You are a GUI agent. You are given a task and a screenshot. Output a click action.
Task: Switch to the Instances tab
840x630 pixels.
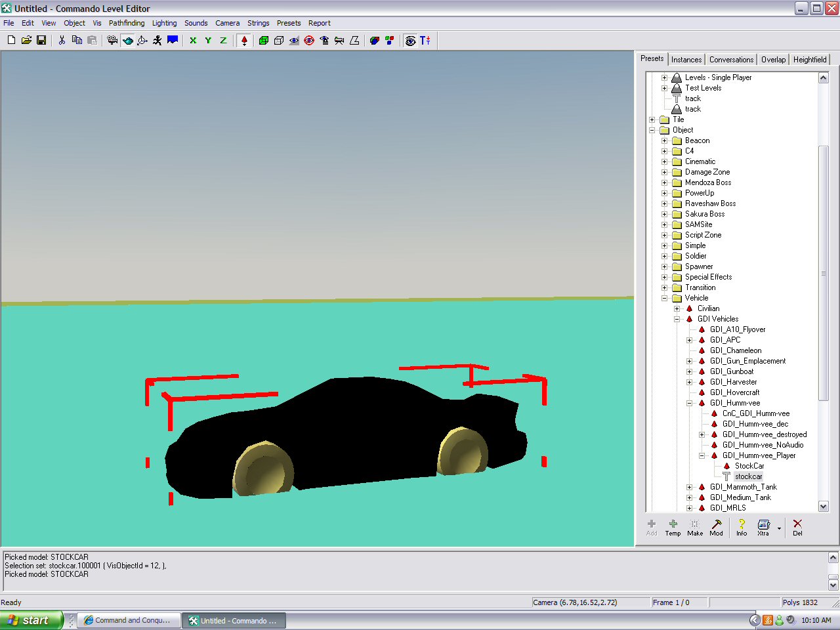point(686,60)
